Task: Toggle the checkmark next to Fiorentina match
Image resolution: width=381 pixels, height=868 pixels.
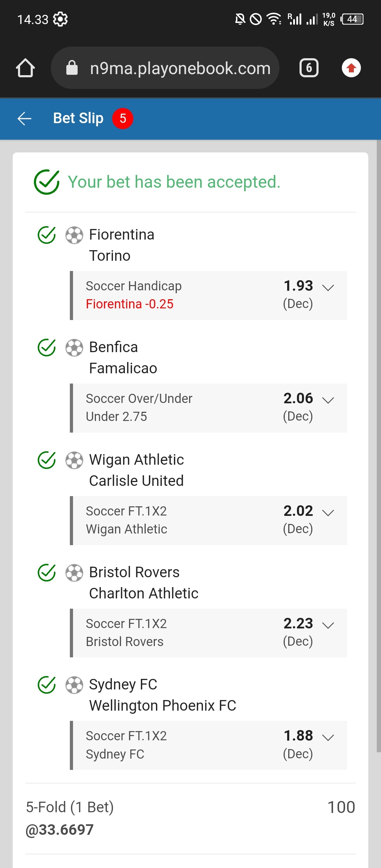Action: (47, 235)
